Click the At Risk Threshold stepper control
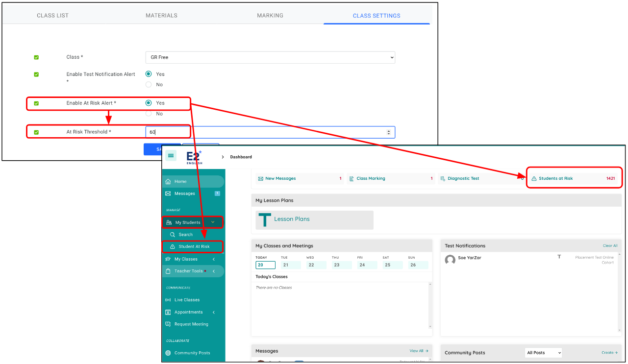Image resolution: width=628 pixels, height=364 pixels. (x=389, y=132)
